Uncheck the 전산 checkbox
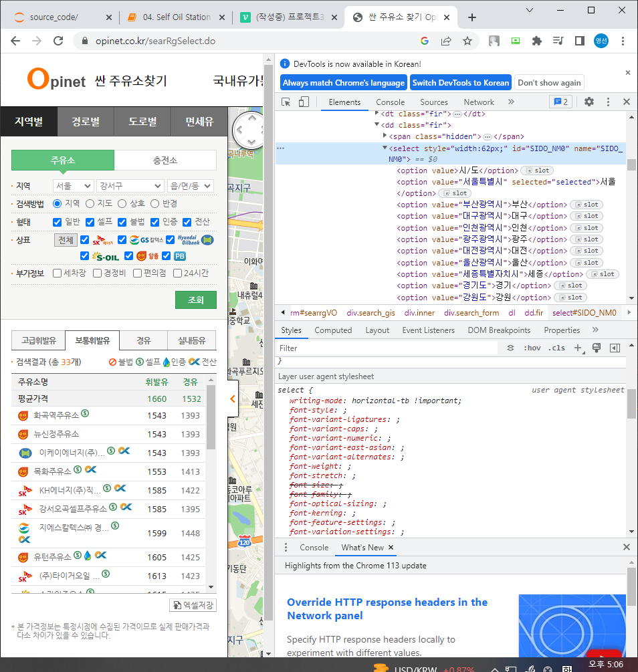This screenshot has height=672, width=638. (x=187, y=222)
